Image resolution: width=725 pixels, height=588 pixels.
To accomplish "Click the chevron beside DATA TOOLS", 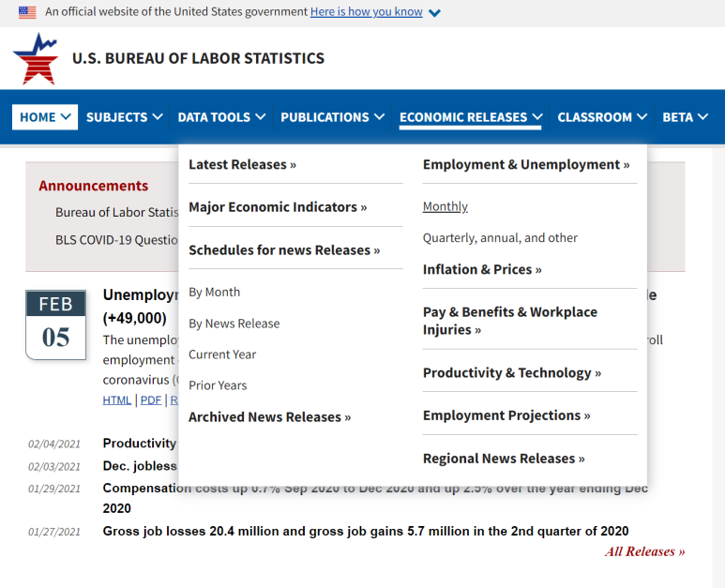I will [261, 117].
